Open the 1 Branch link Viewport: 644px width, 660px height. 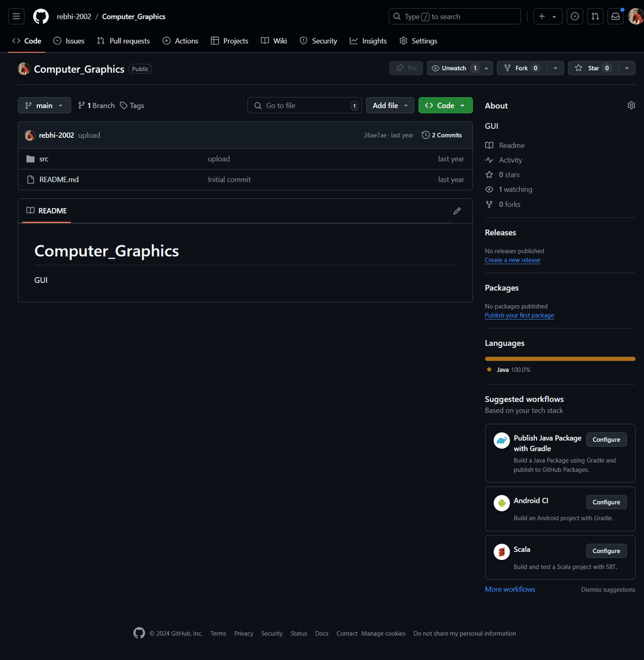pyautogui.click(x=96, y=106)
